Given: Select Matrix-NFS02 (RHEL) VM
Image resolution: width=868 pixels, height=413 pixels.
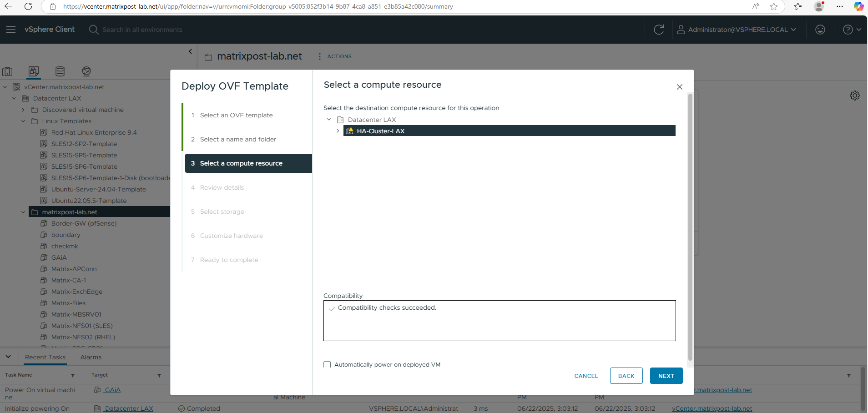Looking at the screenshot, I should click(83, 337).
